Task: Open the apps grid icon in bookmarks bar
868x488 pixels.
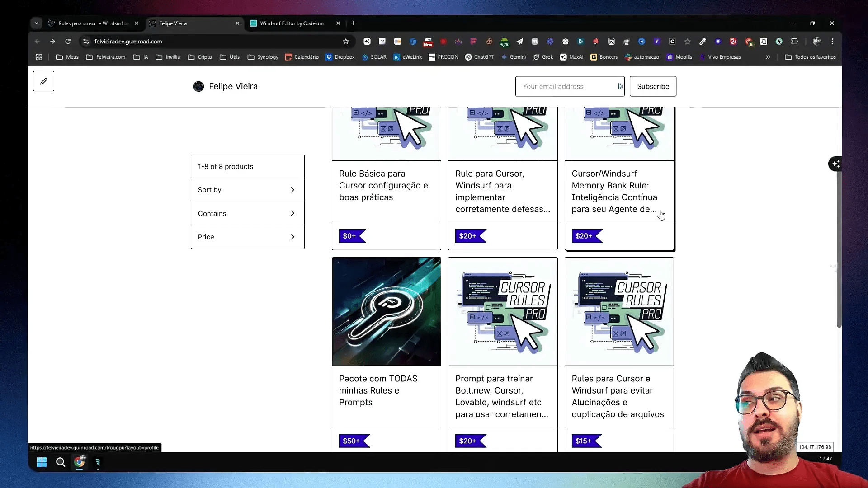Action: (x=39, y=57)
